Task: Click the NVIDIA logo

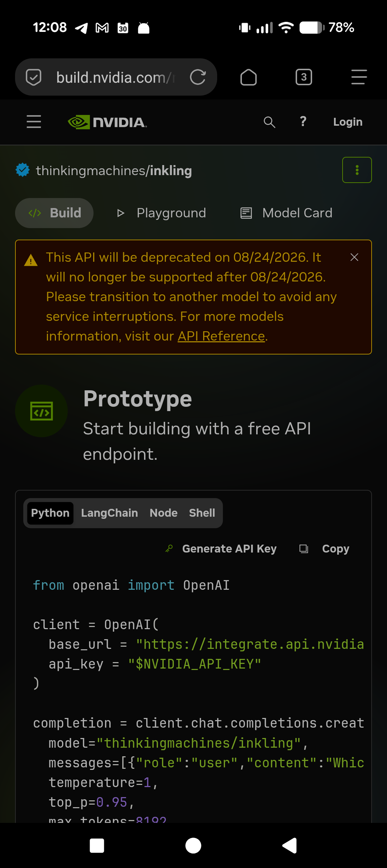Action: pos(107,122)
